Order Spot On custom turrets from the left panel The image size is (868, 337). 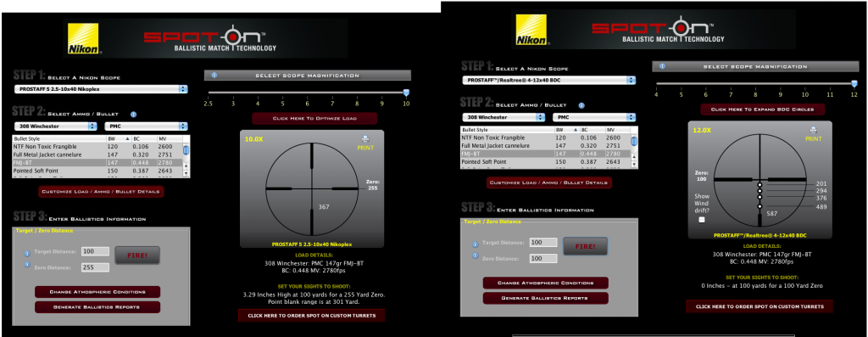coord(312,316)
